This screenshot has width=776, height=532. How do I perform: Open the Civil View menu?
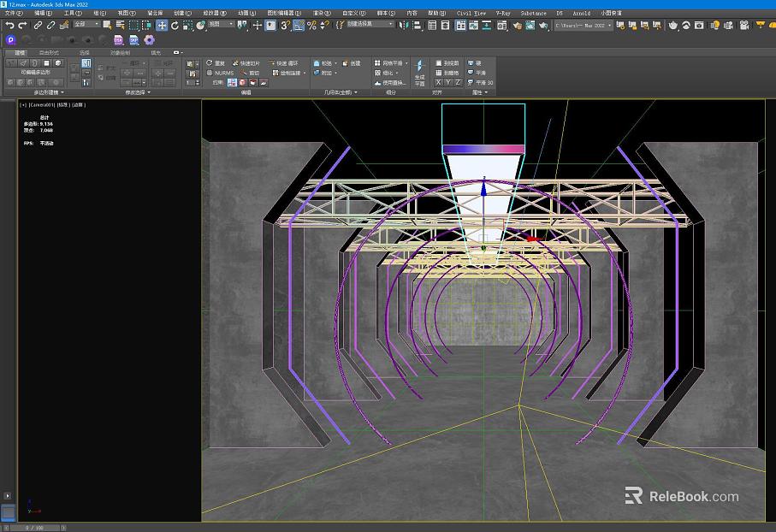tap(471, 13)
